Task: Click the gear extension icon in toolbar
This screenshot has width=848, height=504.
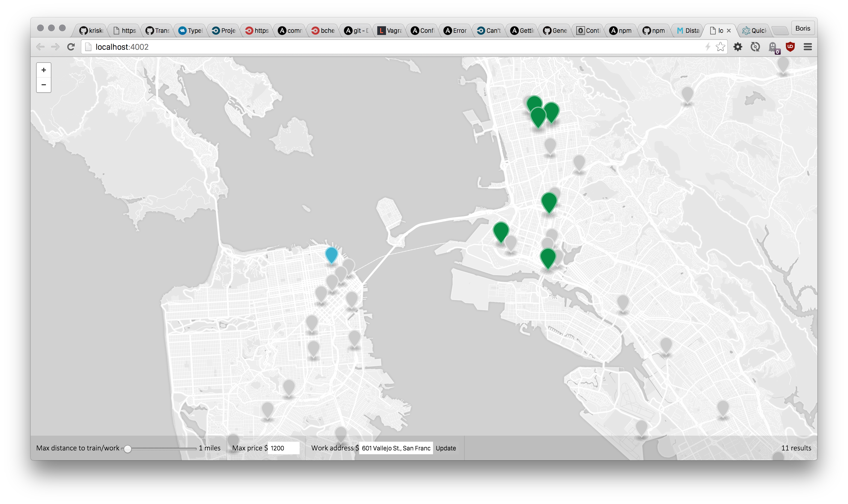Action: [738, 47]
